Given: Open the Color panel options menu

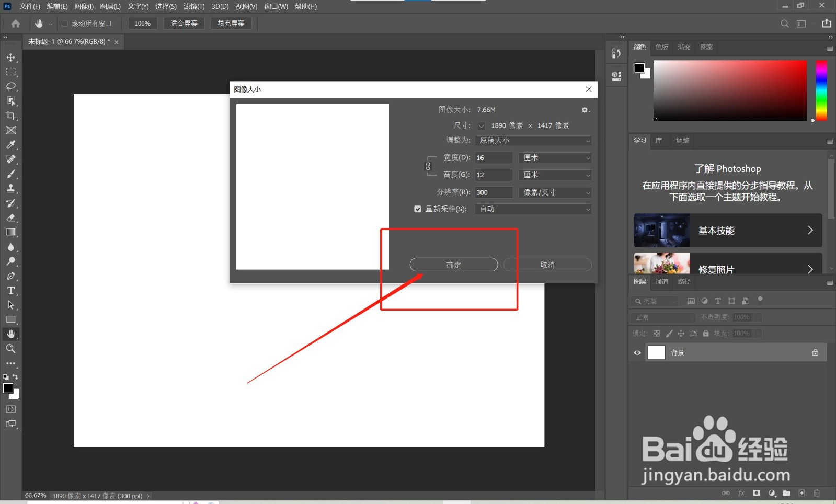Looking at the screenshot, I should click(x=830, y=49).
